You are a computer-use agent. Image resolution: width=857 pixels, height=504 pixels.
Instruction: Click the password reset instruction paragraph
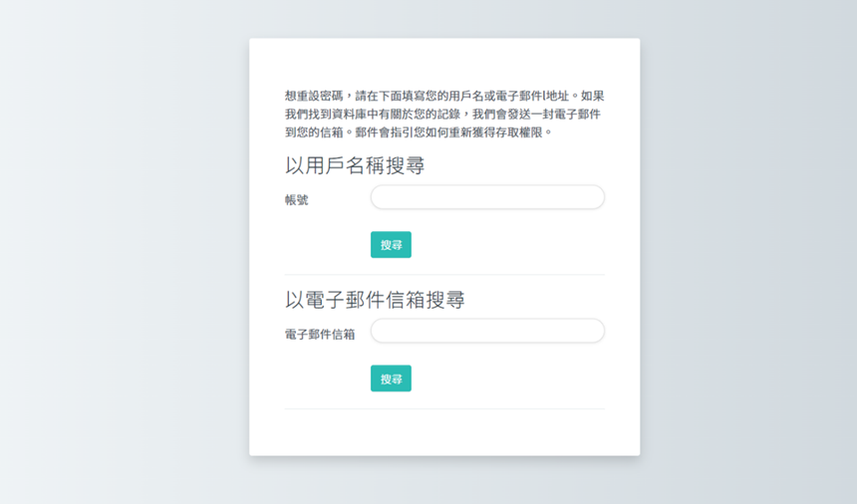(444, 114)
